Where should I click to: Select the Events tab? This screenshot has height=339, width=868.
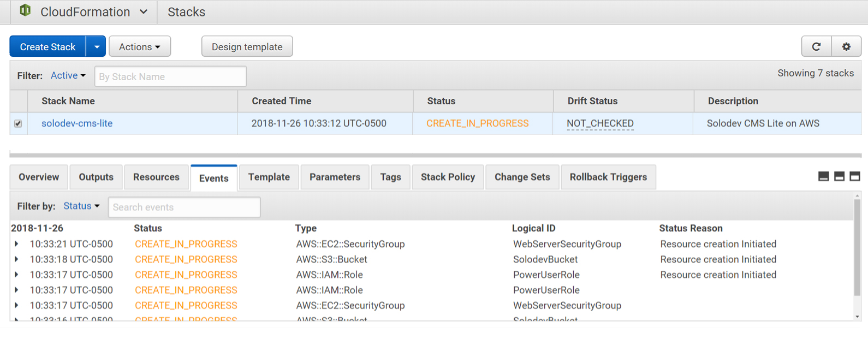tap(214, 178)
